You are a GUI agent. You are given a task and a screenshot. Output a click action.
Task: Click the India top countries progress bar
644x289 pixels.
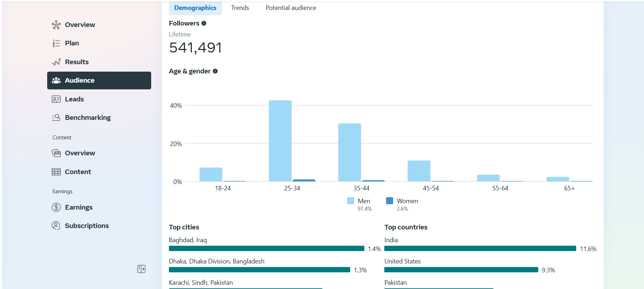pyautogui.click(x=480, y=249)
